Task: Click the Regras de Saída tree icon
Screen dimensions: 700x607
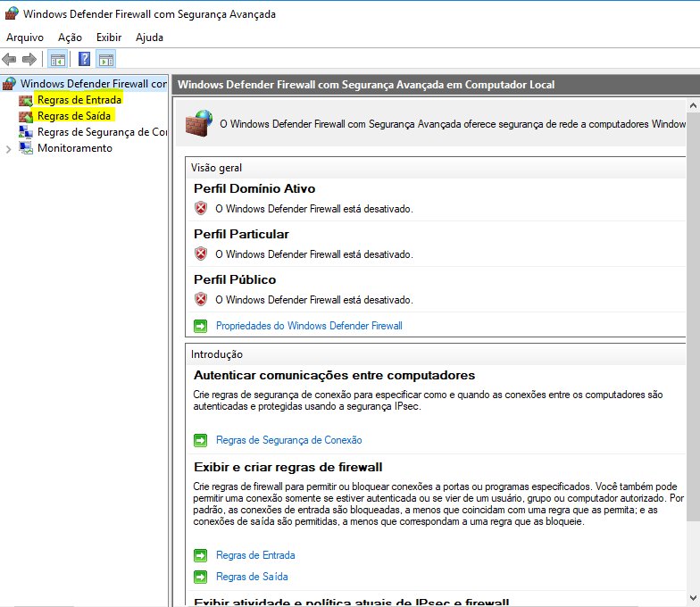Action: [x=26, y=116]
